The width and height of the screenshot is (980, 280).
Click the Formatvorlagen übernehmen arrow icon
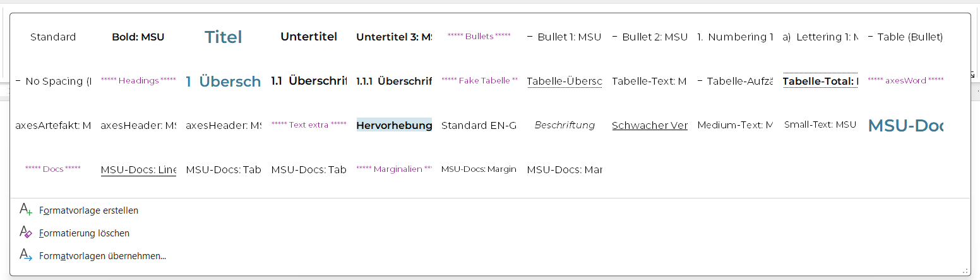point(26,255)
